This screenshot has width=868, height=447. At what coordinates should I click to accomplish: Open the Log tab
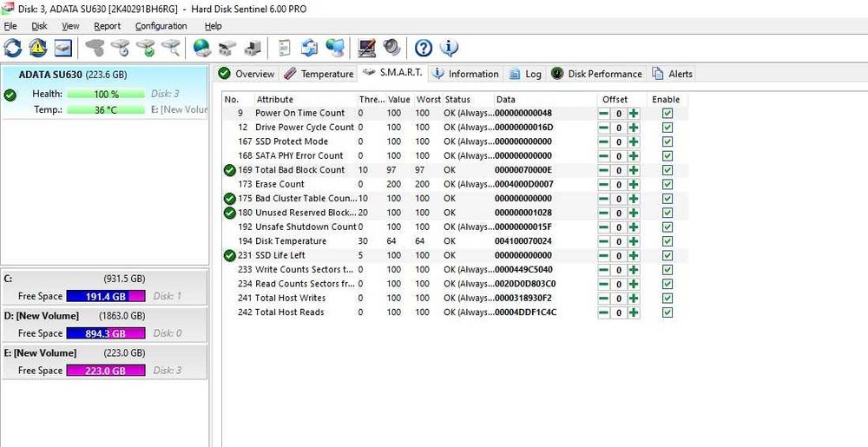(x=525, y=74)
